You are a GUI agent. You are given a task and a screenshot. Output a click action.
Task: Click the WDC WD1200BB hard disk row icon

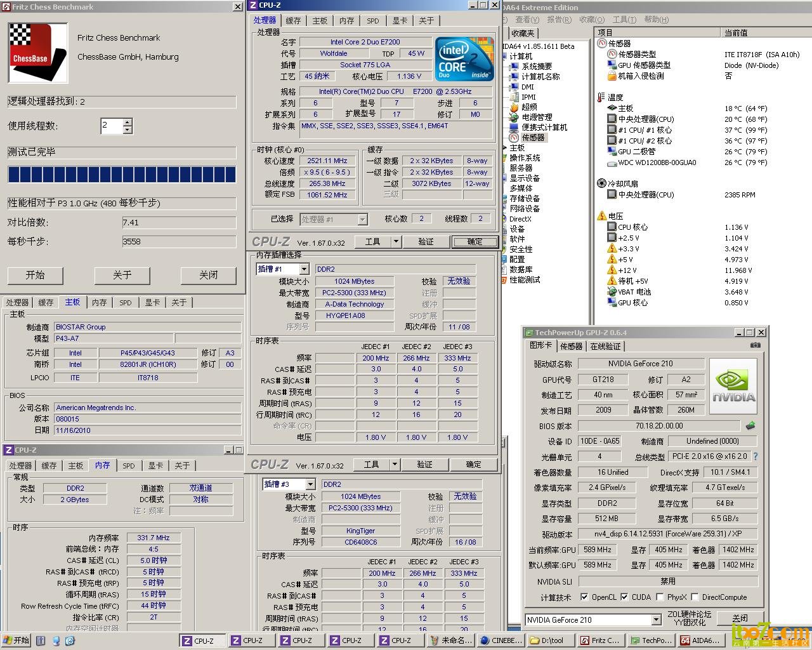click(x=612, y=162)
